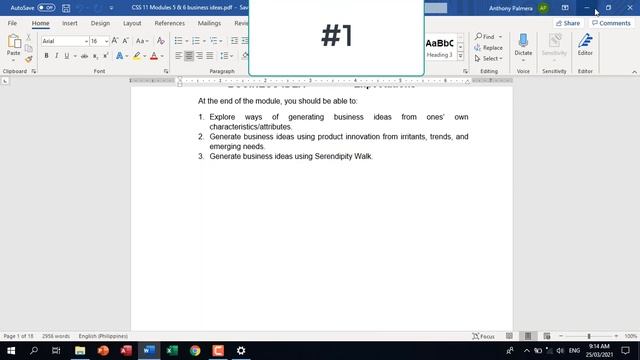This screenshot has height=360, width=640.
Task: Open the Change Case Aa menu
Action: 142,41
